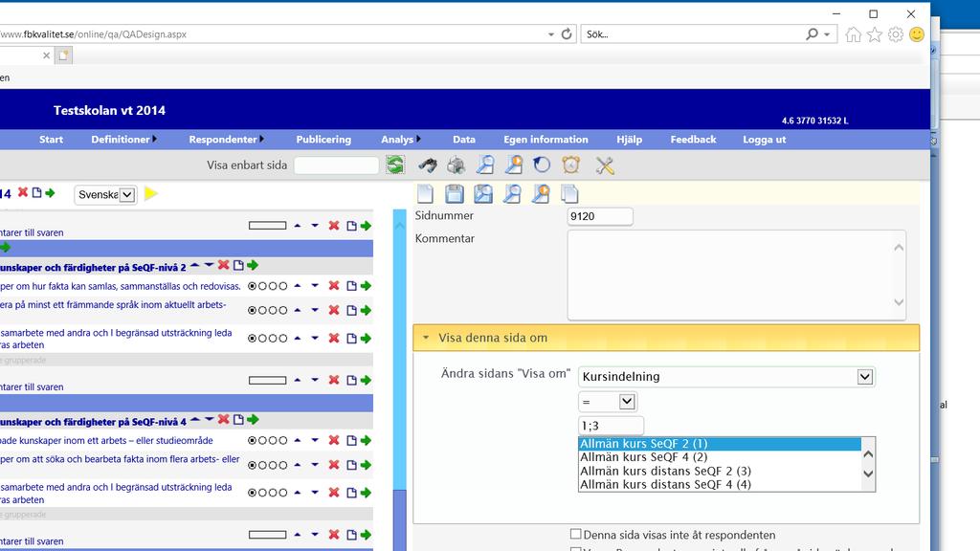Move the SeQF-nivå 2 section up
980x551 pixels.
(195, 265)
